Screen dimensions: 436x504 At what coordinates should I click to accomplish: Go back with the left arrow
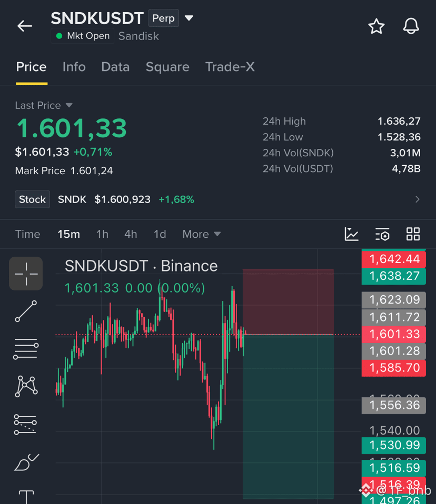point(25,26)
